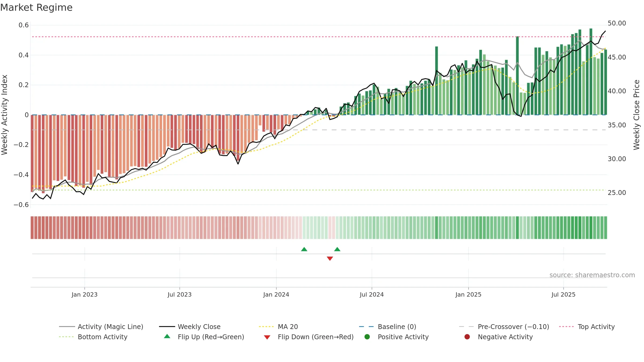Image resolution: width=644 pixels, height=362 pixels.
Task: Click the red Negative Activity circle icon
Action: point(467,337)
